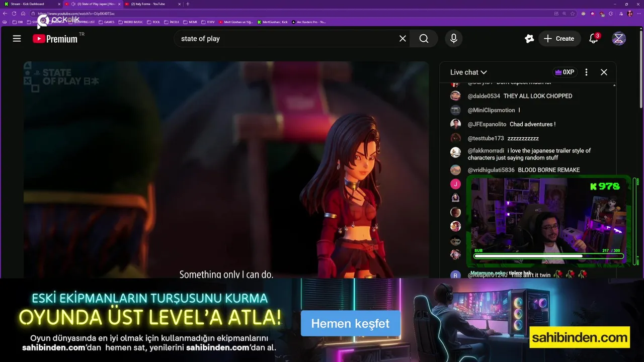Click the pink 'J' chat avatar
The height and width of the screenshot is (362, 644).
click(455, 184)
